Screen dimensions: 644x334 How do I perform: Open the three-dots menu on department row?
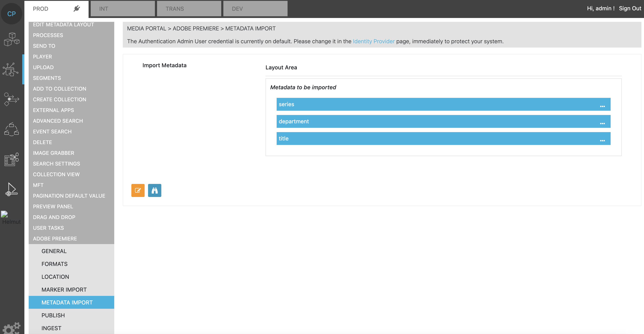[x=602, y=123]
